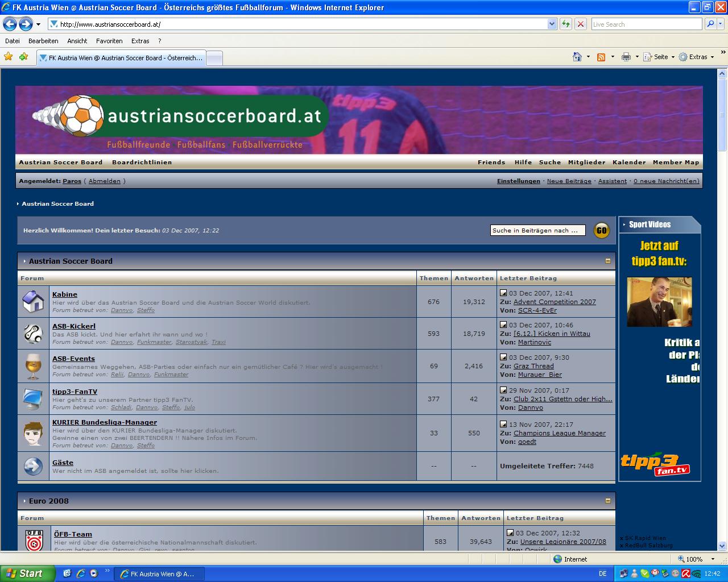The image size is (728, 582).
Task: Start a Live Search with the magnifier icon
Action: (710, 24)
